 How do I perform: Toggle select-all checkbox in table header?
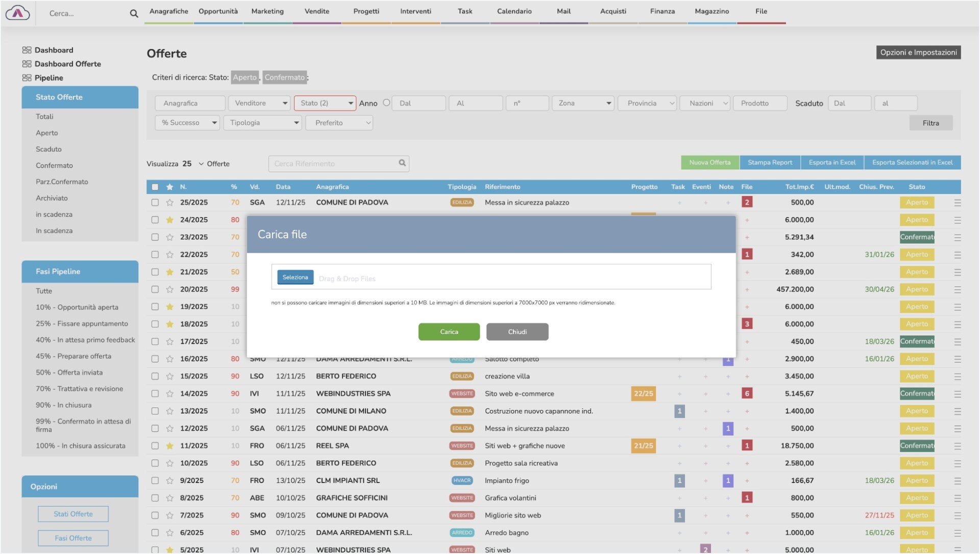(155, 187)
